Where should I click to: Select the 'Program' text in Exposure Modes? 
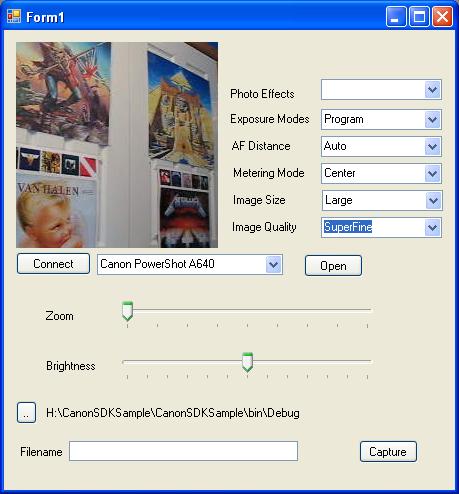344,119
